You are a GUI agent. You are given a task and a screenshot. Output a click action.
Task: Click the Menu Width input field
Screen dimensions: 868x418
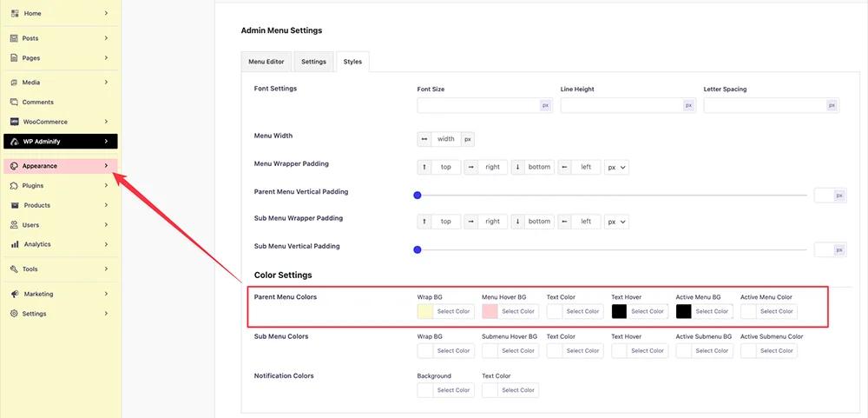tap(445, 139)
